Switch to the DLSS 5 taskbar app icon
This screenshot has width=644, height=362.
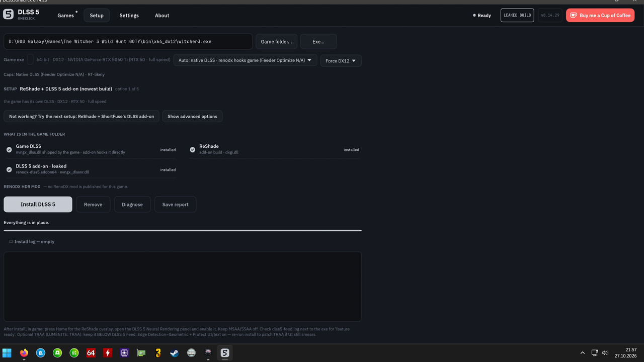[224, 353]
